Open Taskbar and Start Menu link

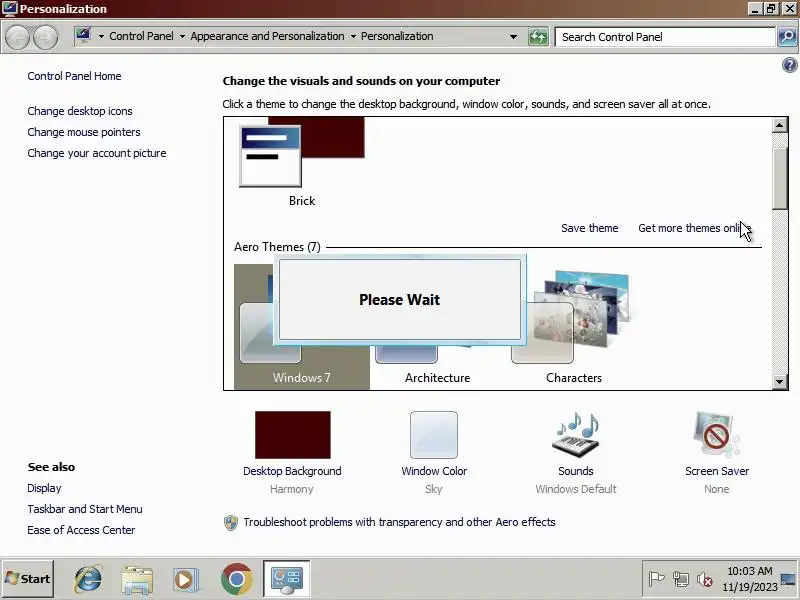tap(85, 509)
